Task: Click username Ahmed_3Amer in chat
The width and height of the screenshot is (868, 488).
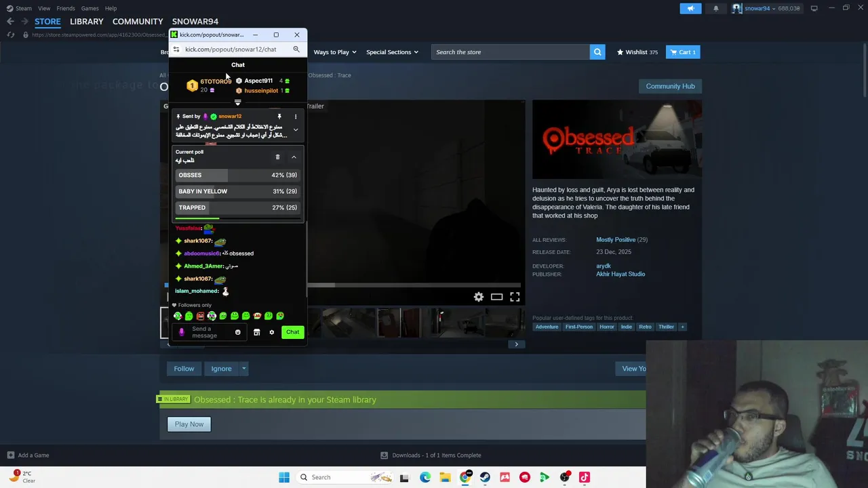Action: [x=203, y=266]
